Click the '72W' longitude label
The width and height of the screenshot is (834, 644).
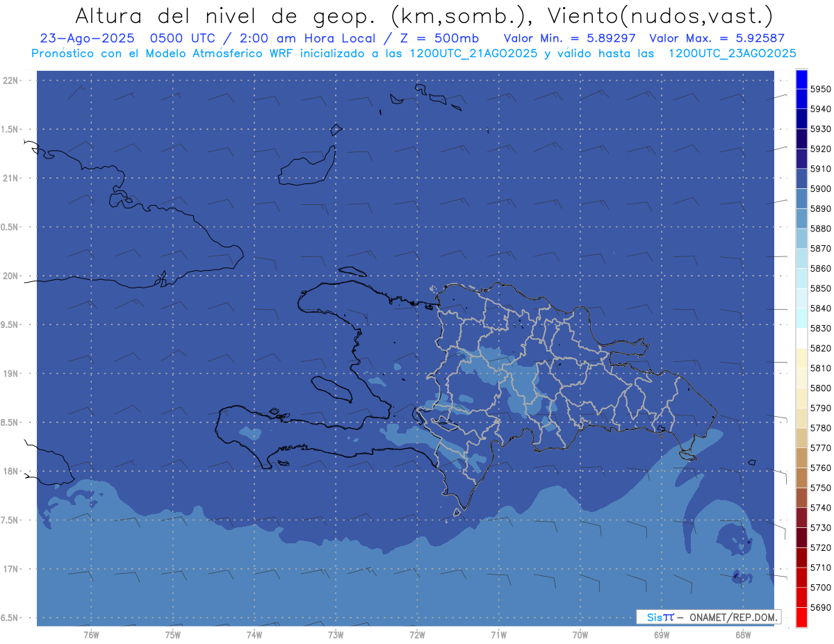pos(417,634)
